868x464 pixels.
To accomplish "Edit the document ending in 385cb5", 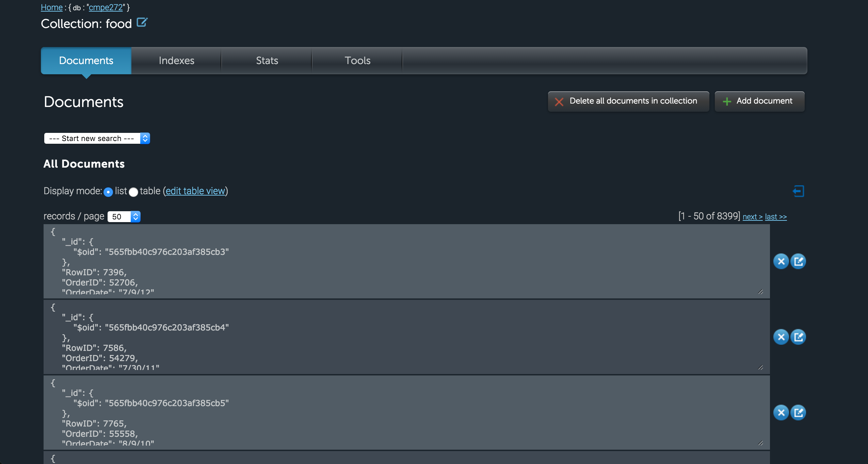I will [798, 413].
